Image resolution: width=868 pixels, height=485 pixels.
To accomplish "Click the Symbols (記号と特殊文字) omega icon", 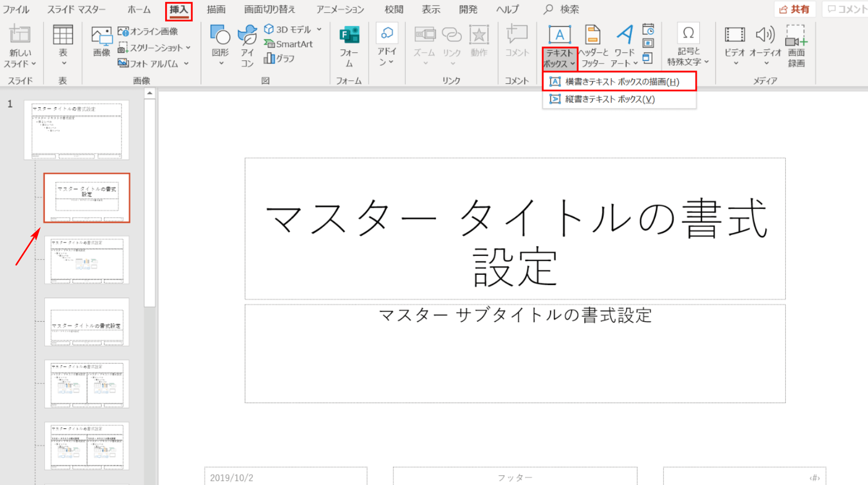I will point(688,33).
